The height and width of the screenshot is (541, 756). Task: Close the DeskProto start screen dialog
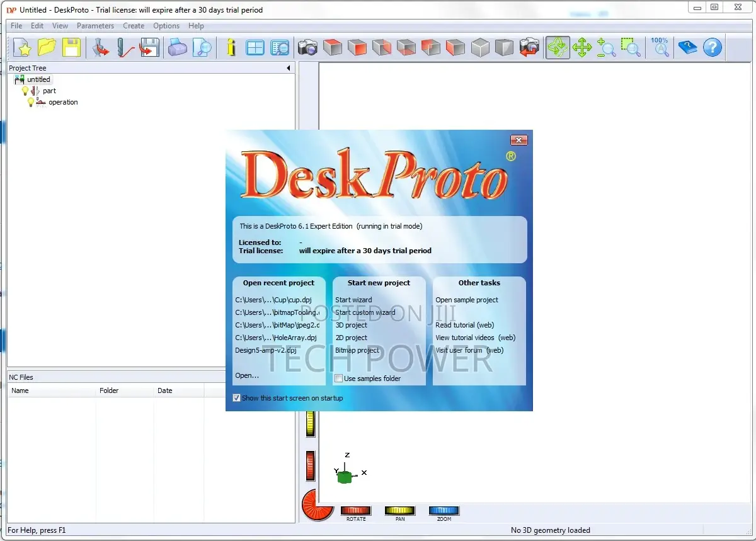(x=518, y=140)
